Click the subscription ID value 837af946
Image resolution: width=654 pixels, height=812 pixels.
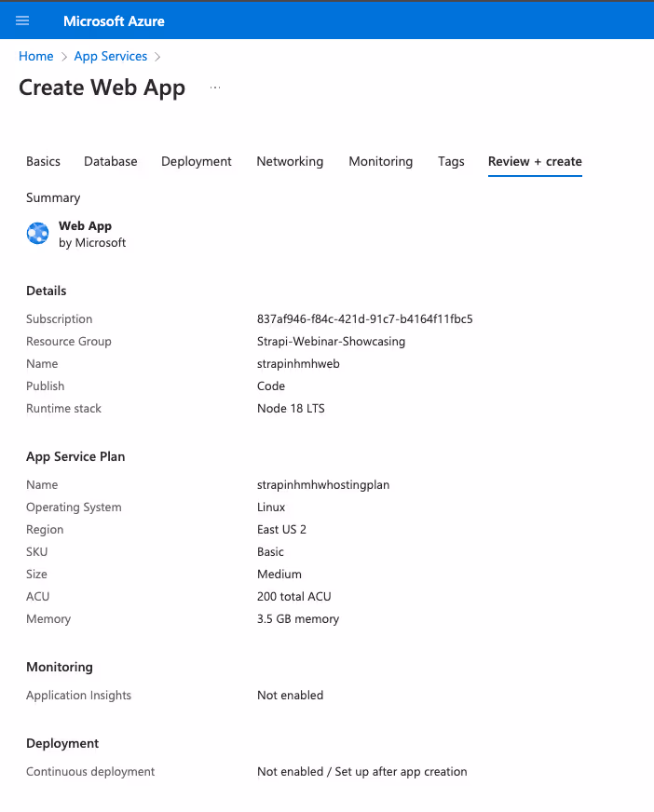[365, 319]
